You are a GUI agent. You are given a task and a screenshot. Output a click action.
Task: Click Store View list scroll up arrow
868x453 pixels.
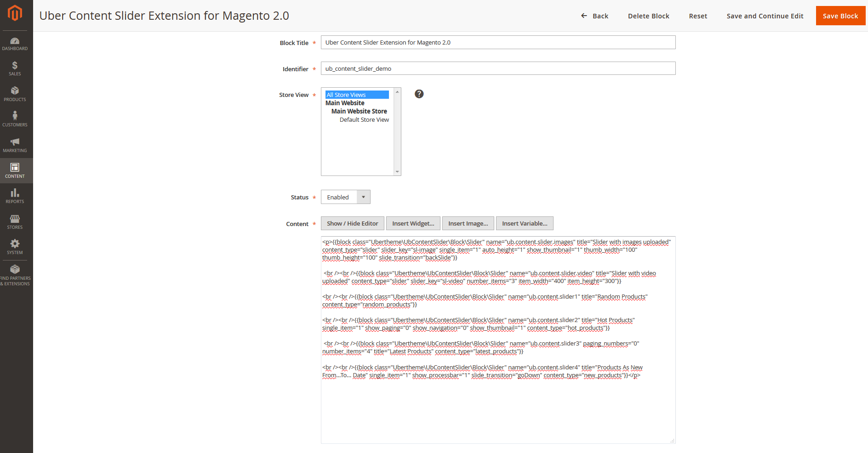(x=397, y=92)
